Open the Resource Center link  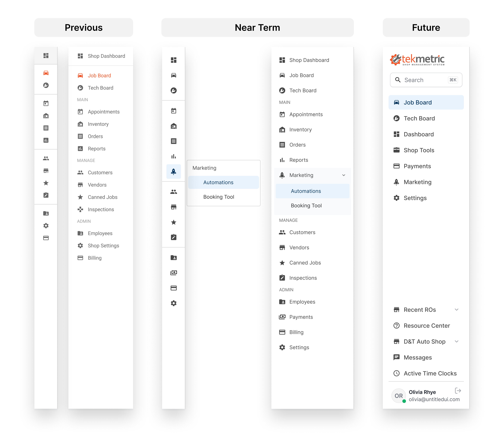pos(427,326)
